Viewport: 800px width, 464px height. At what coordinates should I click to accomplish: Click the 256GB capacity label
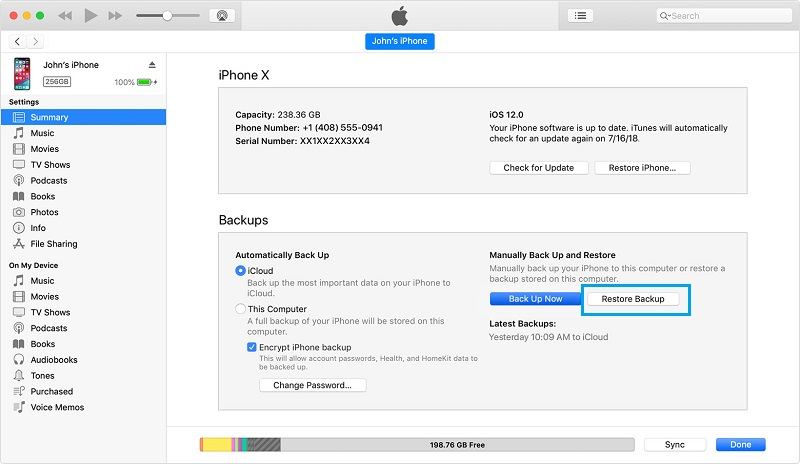coord(57,82)
